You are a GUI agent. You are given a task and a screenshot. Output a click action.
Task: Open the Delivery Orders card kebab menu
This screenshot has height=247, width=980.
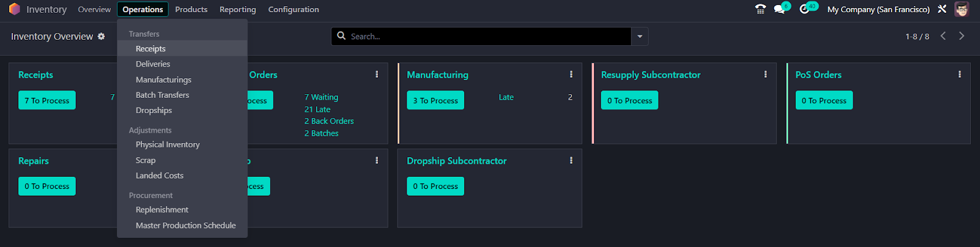[377, 75]
